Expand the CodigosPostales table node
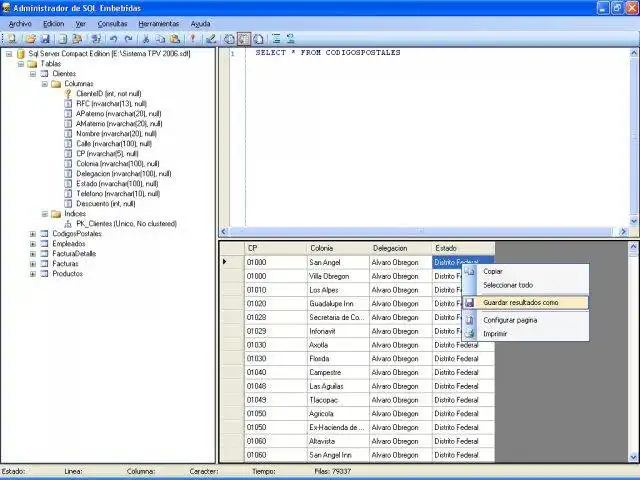The width and height of the screenshot is (640, 480). tap(33, 234)
